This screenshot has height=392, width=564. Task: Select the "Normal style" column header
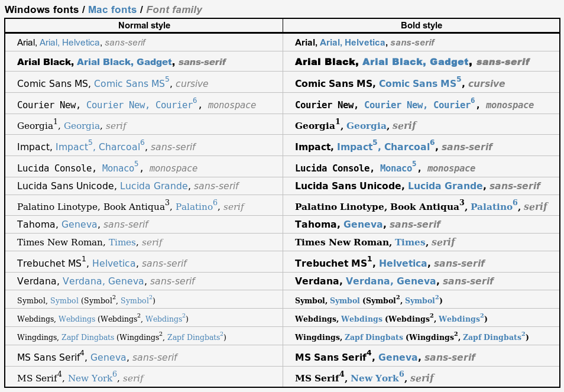[144, 25]
